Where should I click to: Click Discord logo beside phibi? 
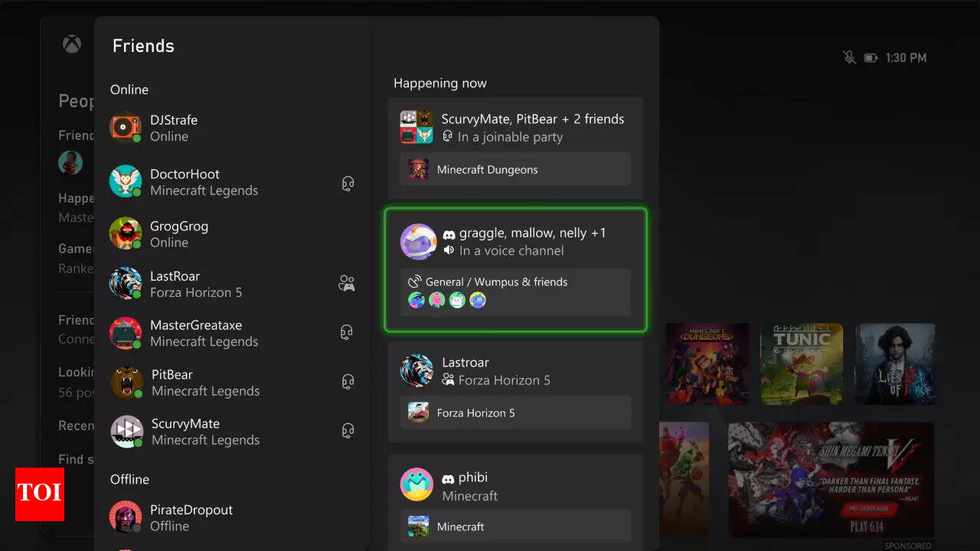[448, 479]
